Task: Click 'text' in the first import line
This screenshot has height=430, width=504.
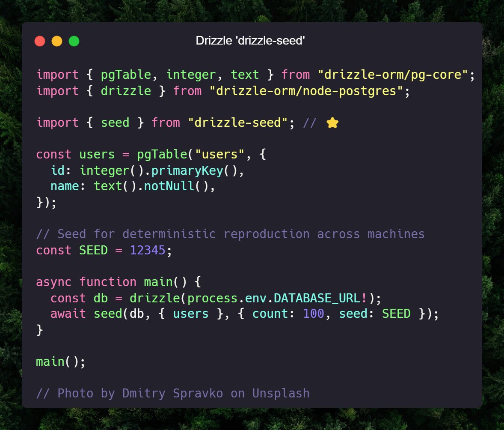Action: point(245,75)
